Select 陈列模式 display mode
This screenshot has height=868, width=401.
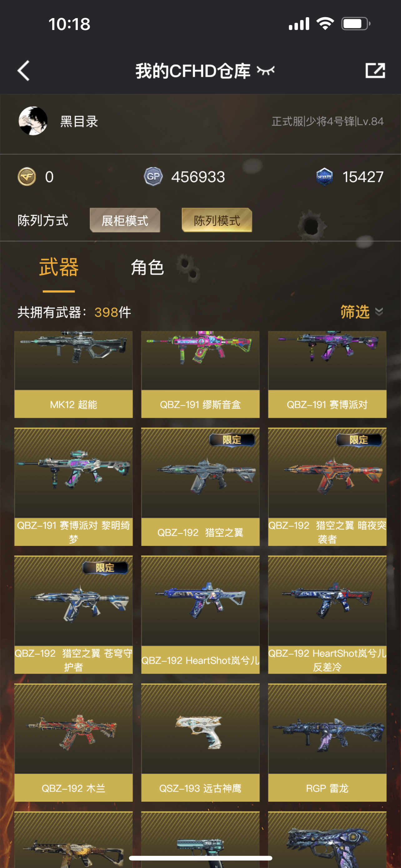pyautogui.click(x=217, y=220)
